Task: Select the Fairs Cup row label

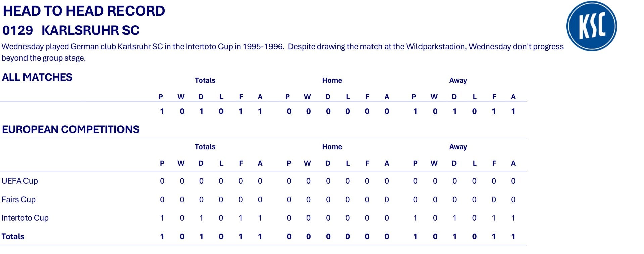Action: coord(18,200)
